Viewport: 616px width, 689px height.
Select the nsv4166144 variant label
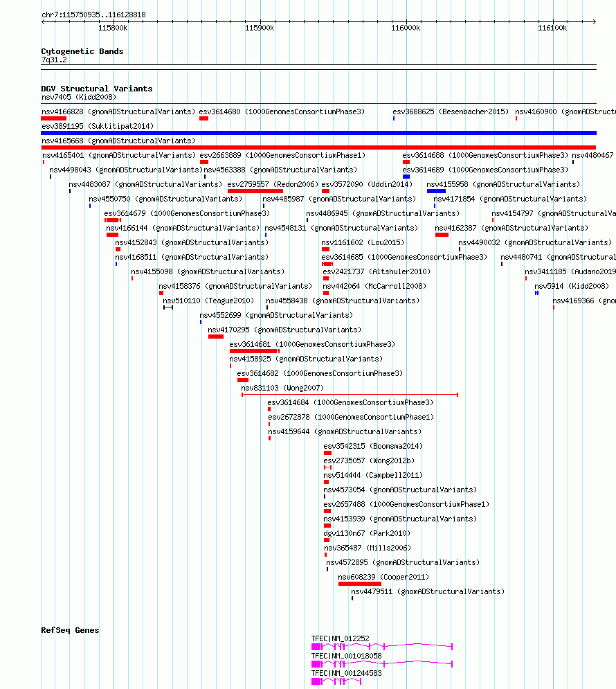point(183,228)
